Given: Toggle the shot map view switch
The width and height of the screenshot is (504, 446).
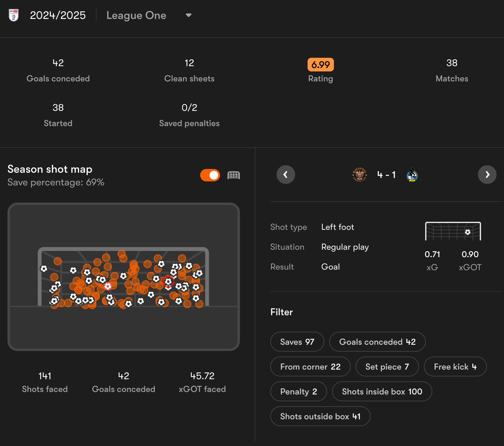Looking at the screenshot, I should click(x=210, y=175).
